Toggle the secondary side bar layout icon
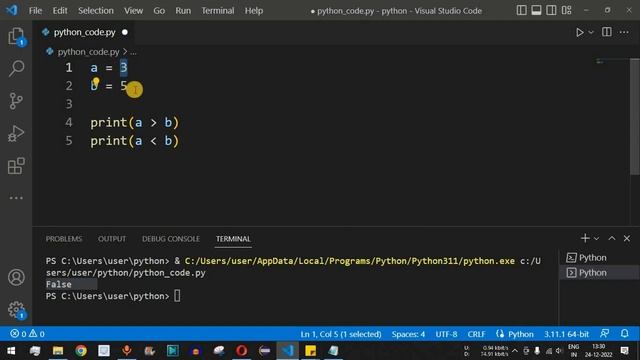640x360 pixels. [x=551, y=10]
